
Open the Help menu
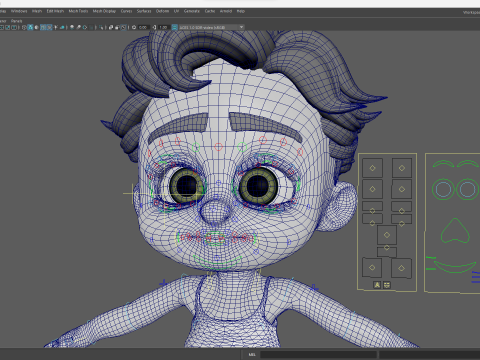tap(241, 11)
